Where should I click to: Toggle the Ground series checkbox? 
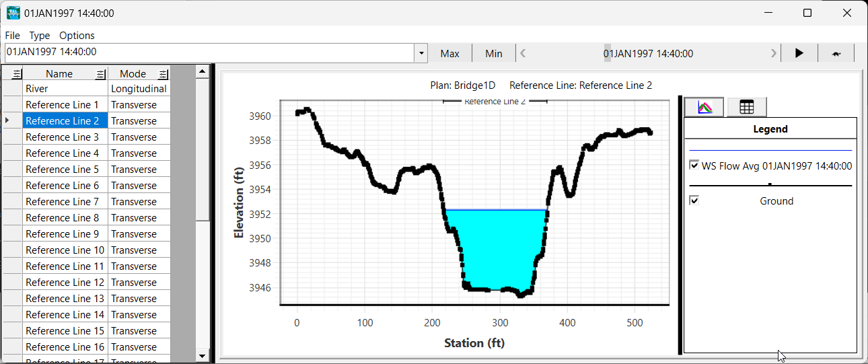694,201
